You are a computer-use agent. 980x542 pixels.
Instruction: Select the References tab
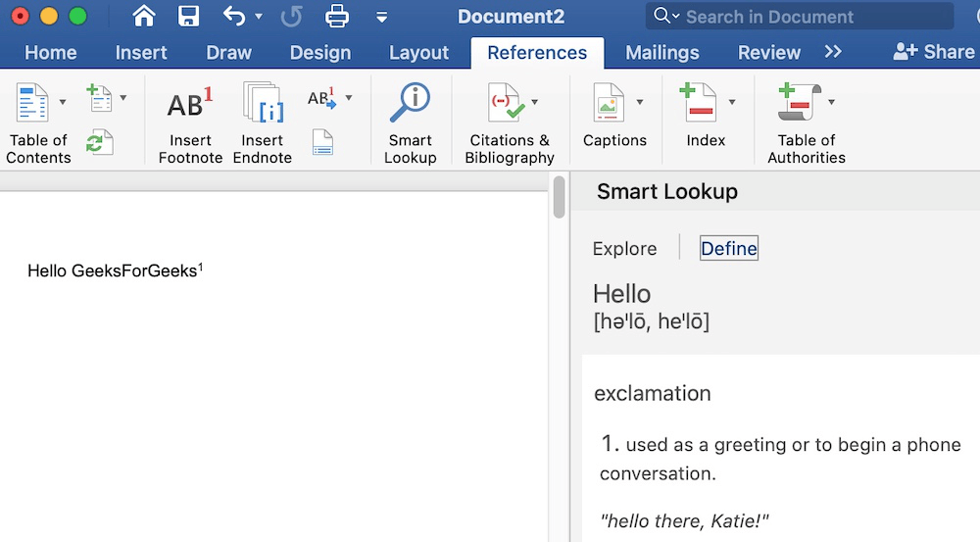point(537,53)
